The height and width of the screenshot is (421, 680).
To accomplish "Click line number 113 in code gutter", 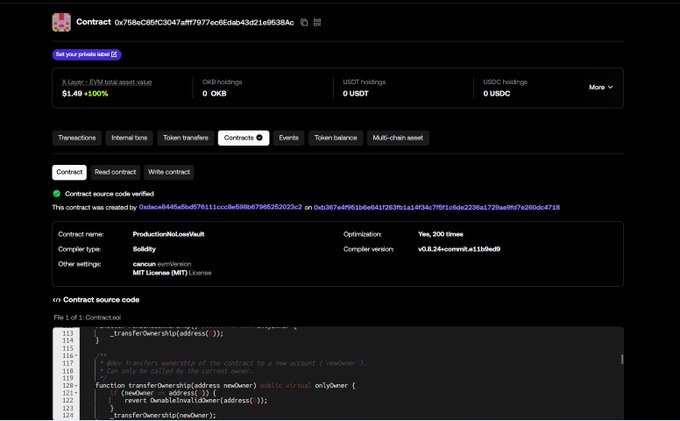I will (68, 333).
